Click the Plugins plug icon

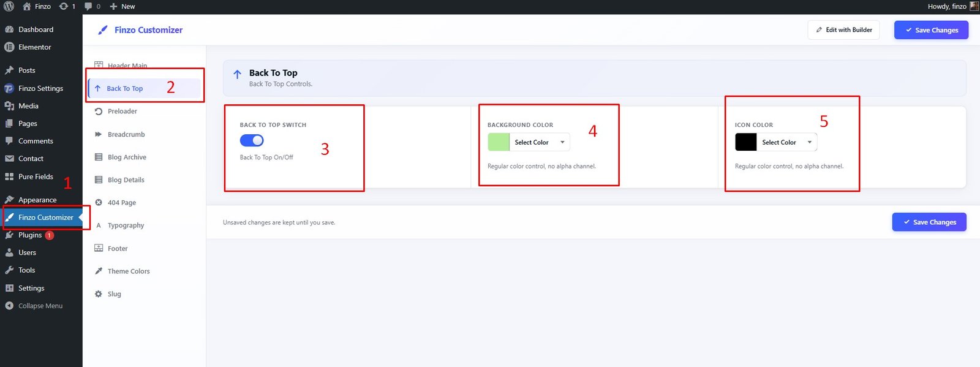coord(9,235)
